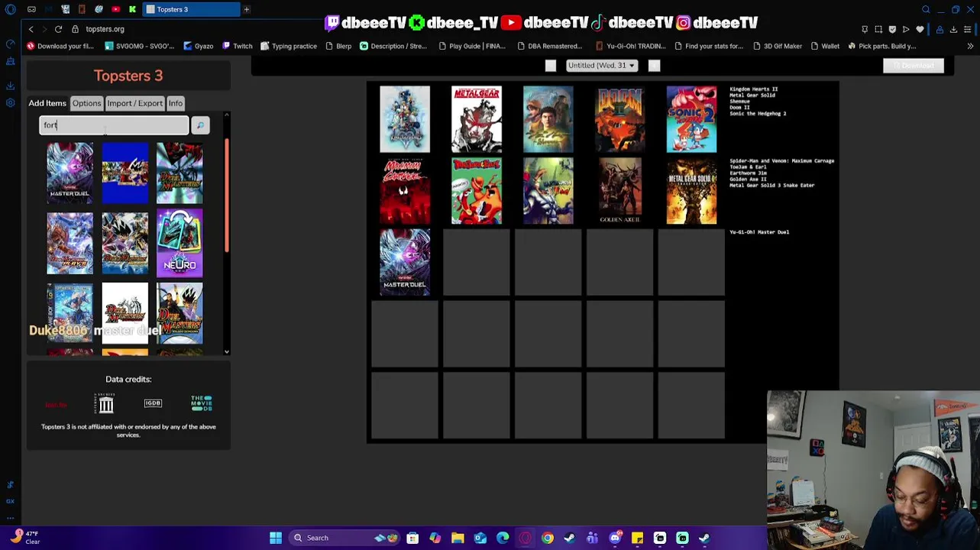Open the Windows Start menu
Screen dimensions: 980x550
(x=276, y=538)
